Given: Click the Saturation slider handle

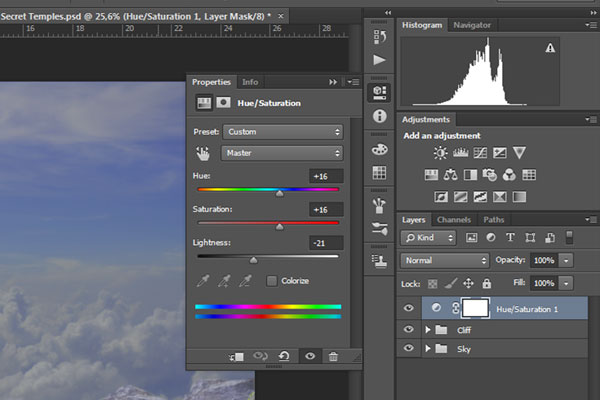Looking at the screenshot, I should click(279, 227).
